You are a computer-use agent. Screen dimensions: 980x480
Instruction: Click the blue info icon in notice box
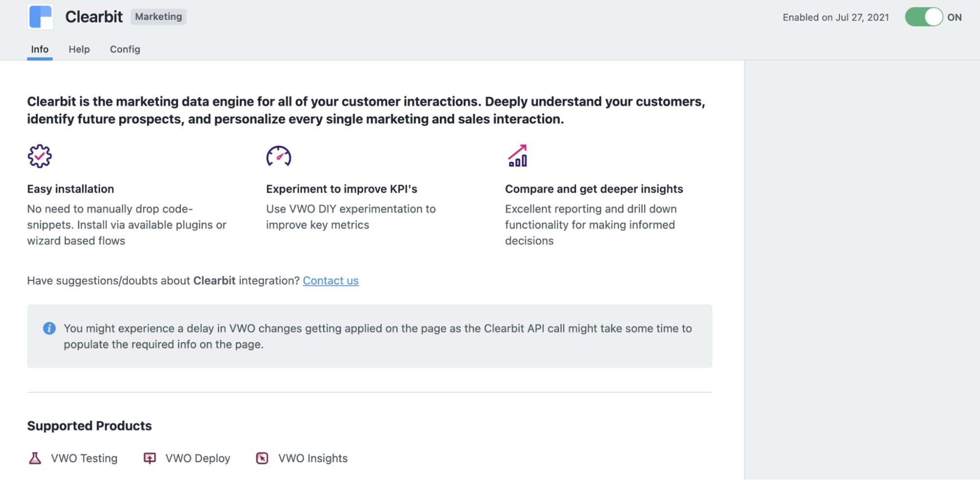click(x=49, y=328)
